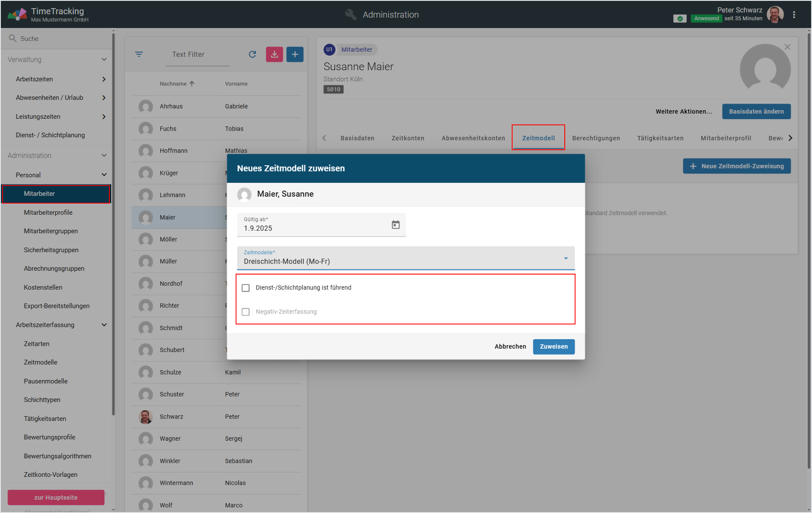812x513 pixels.
Task: Switch to the Berechtigungen tab
Action: [596, 138]
